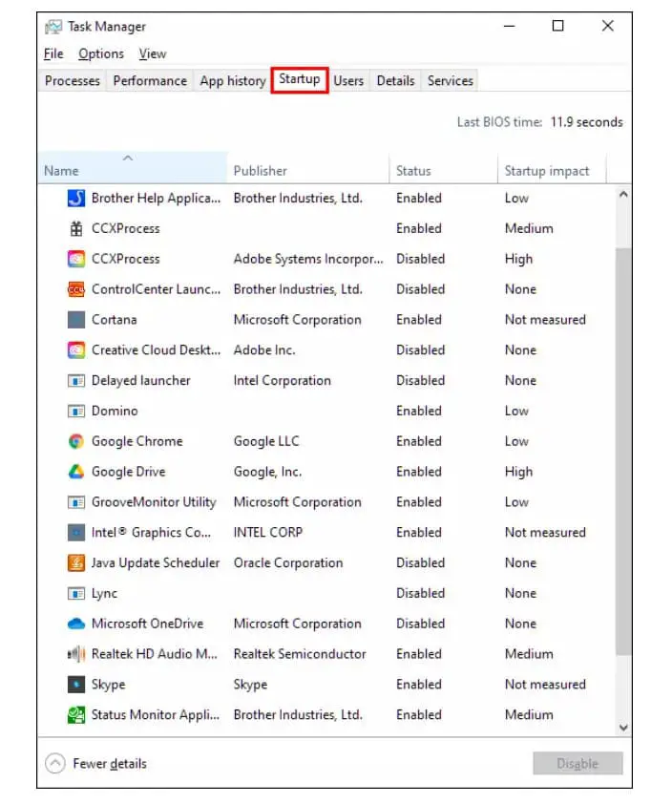Click the gift-box icon of the CCXProcess row with Medium impact

(75, 228)
